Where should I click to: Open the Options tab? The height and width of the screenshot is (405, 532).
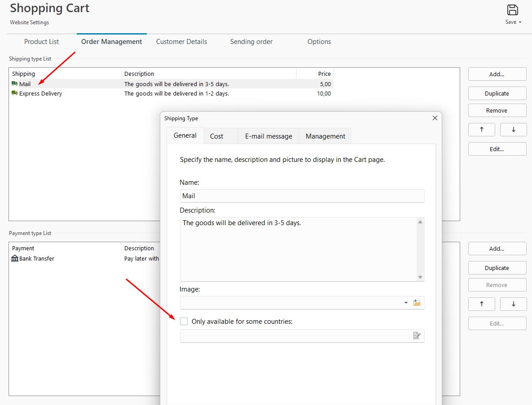click(x=319, y=42)
